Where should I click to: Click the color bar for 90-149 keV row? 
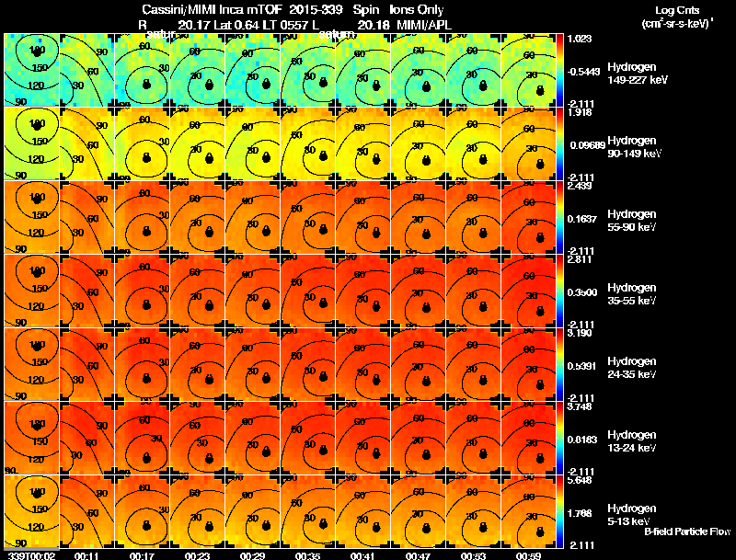coord(559,143)
